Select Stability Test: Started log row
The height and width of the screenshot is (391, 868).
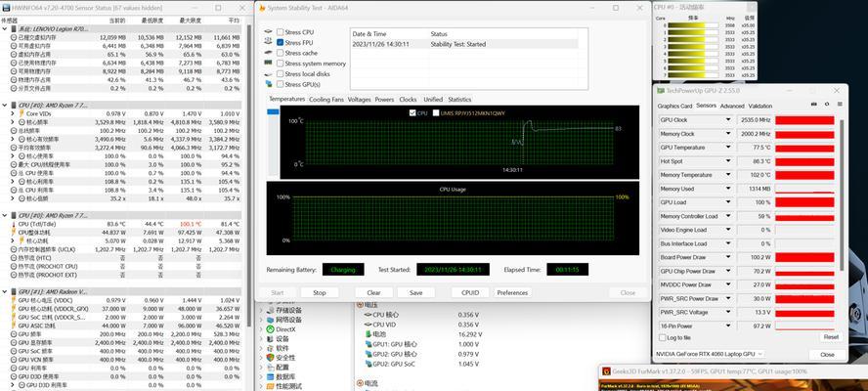point(464,44)
